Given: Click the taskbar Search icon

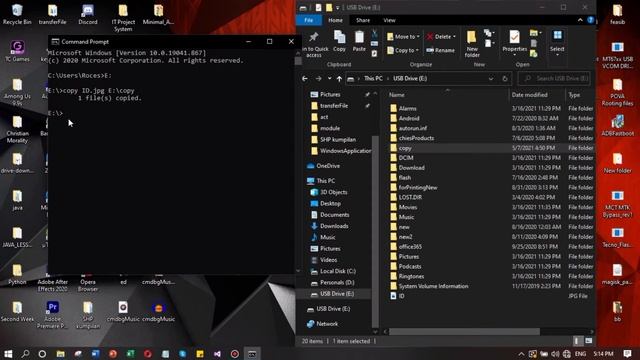Looking at the screenshot, I should coord(25,354).
